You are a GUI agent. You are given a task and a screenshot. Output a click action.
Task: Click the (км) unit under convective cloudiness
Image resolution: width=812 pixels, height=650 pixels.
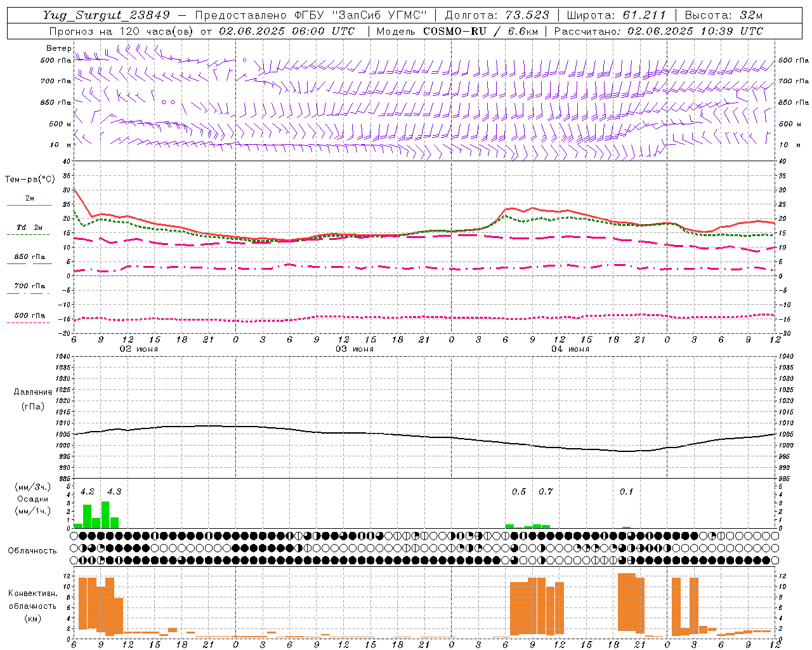click(x=32, y=618)
